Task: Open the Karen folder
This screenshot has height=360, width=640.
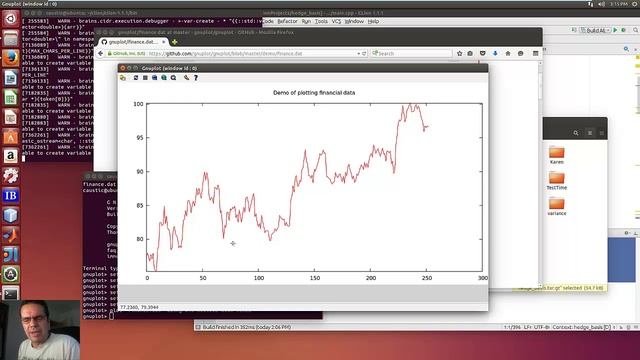Action: (556, 155)
